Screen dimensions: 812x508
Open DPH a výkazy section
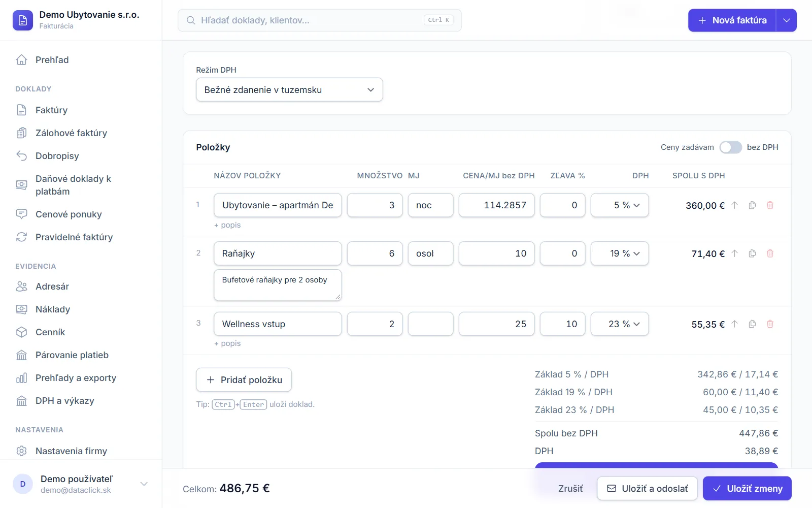point(81,401)
